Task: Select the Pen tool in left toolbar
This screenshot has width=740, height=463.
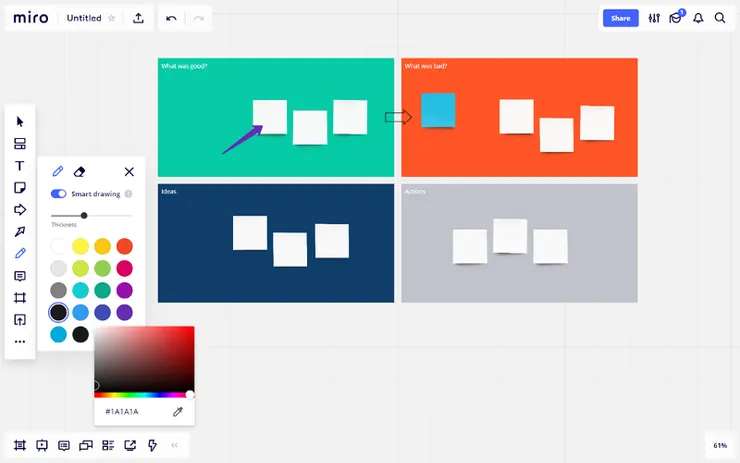Action: (20, 253)
